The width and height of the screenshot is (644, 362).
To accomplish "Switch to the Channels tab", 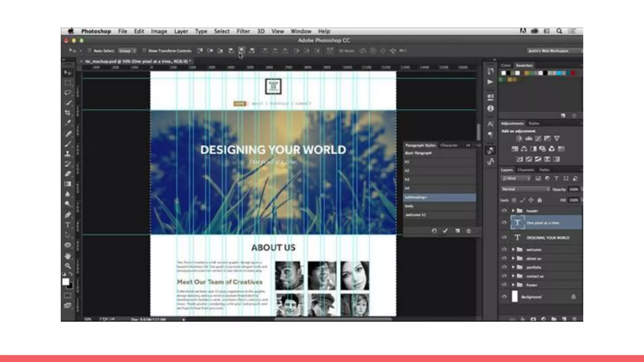I will click(x=525, y=170).
